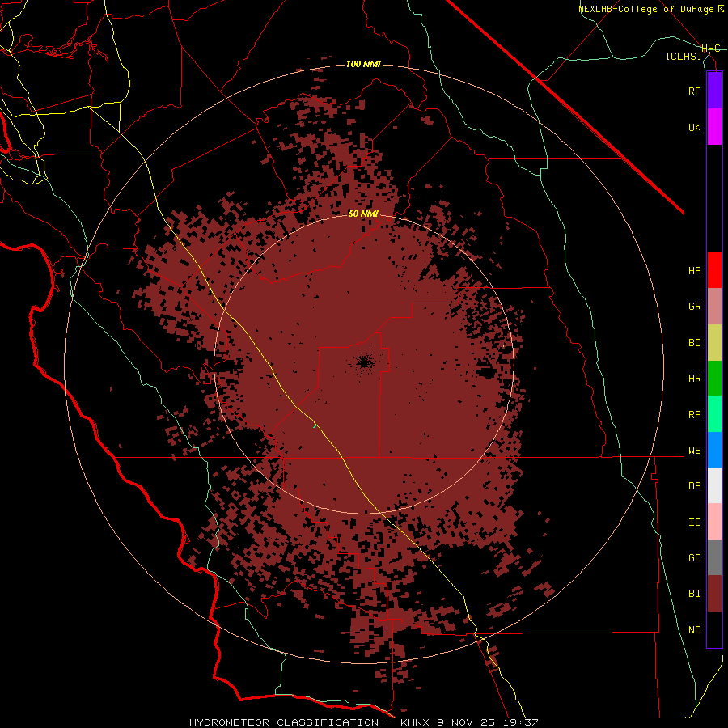Click the DS white legend swatch
Image resolution: width=728 pixels, height=728 pixels.
click(714, 485)
